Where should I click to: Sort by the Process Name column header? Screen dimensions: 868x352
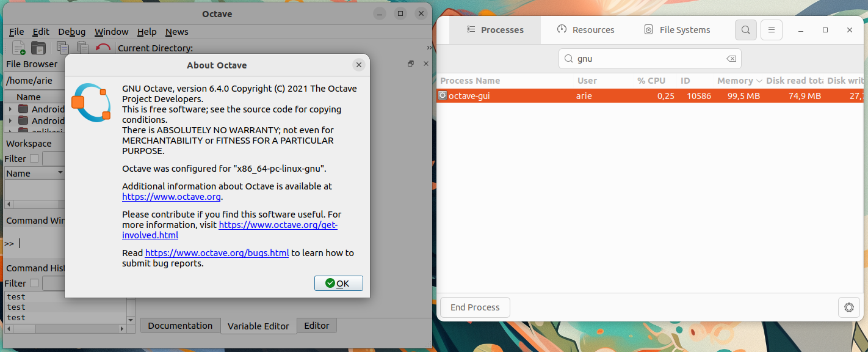(470, 81)
